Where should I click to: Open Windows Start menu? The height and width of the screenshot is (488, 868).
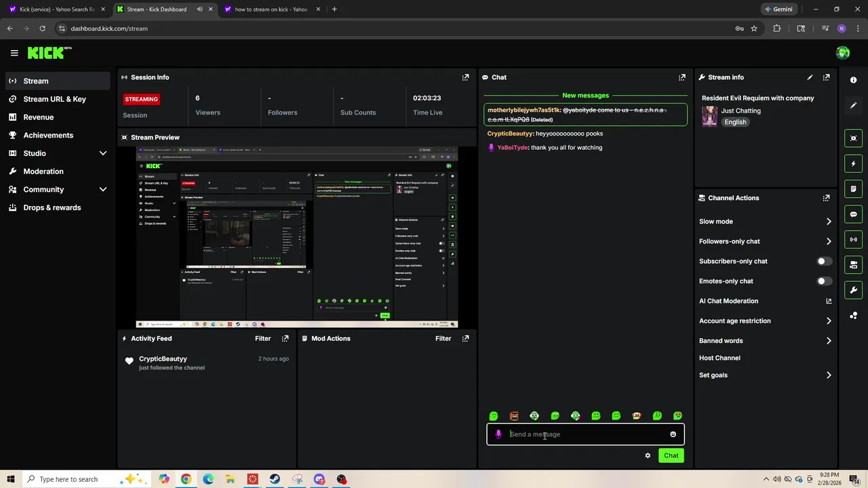10,479
